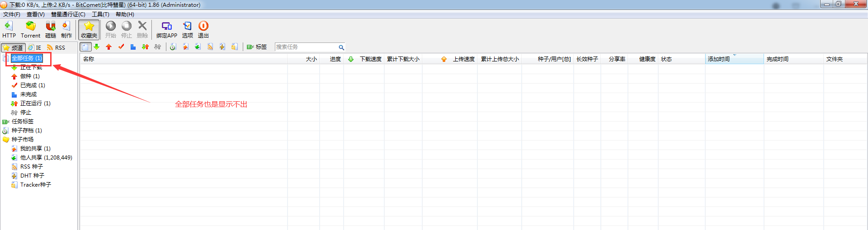Sort by 进度 column header
Viewport: 868px width, 230px height.
click(332, 59)
